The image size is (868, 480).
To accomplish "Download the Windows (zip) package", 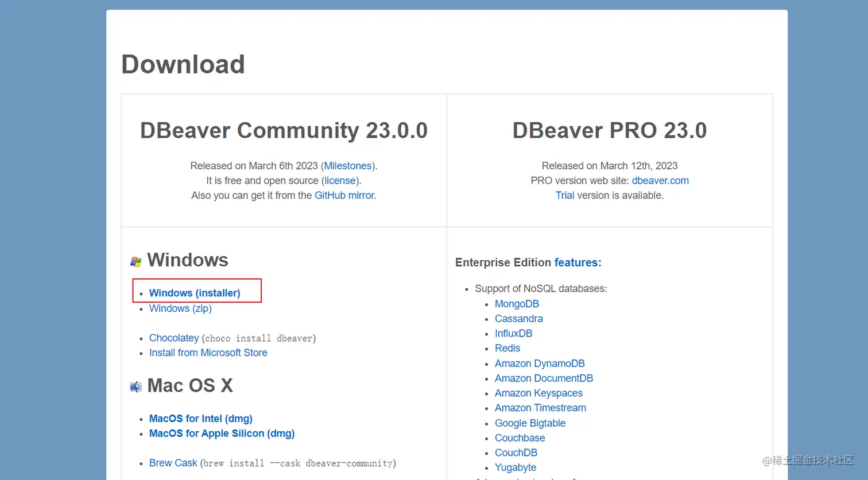I will tap(180, 308).
